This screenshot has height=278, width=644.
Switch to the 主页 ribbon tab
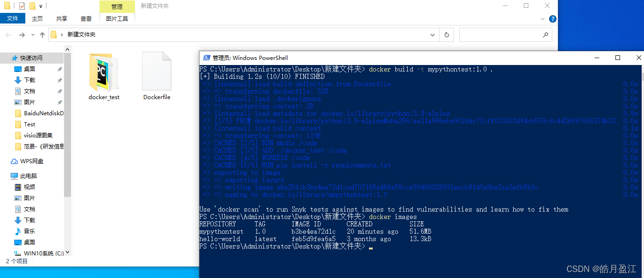pos(37,18)
